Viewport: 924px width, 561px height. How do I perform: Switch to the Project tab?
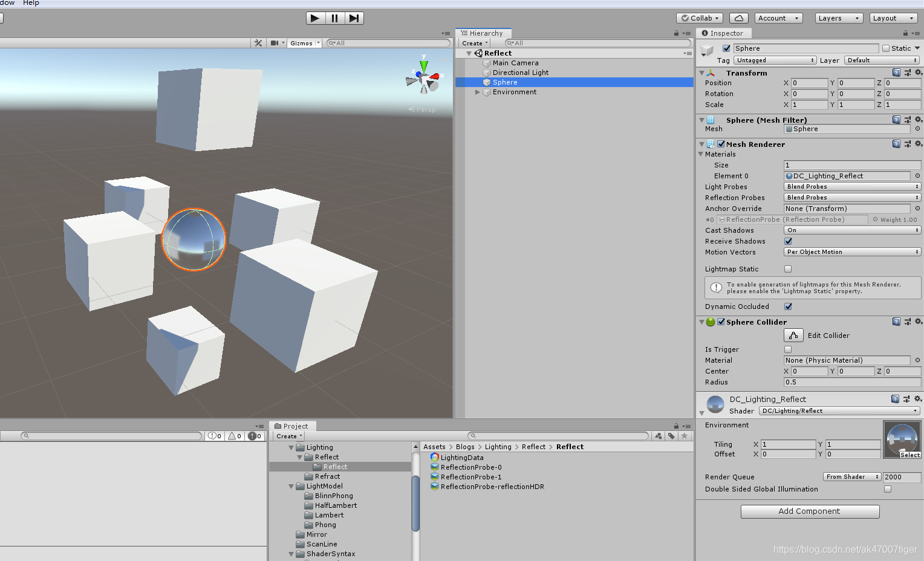click(292, 426)
